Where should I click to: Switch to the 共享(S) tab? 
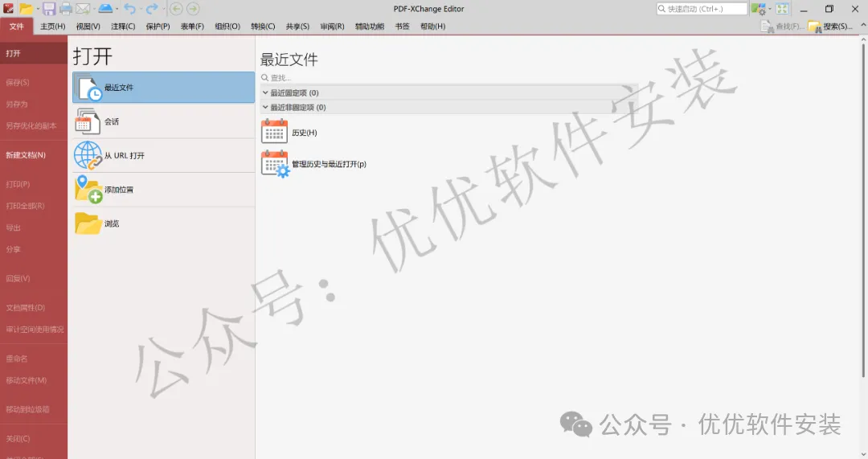[x=297, y=26]
